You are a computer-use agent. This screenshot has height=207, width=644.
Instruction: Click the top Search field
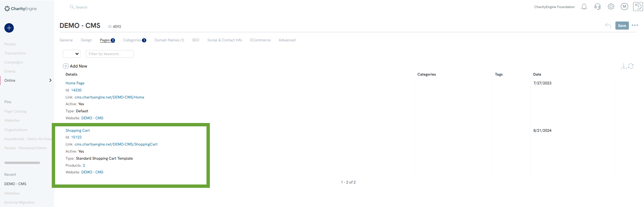click(81, 7)
